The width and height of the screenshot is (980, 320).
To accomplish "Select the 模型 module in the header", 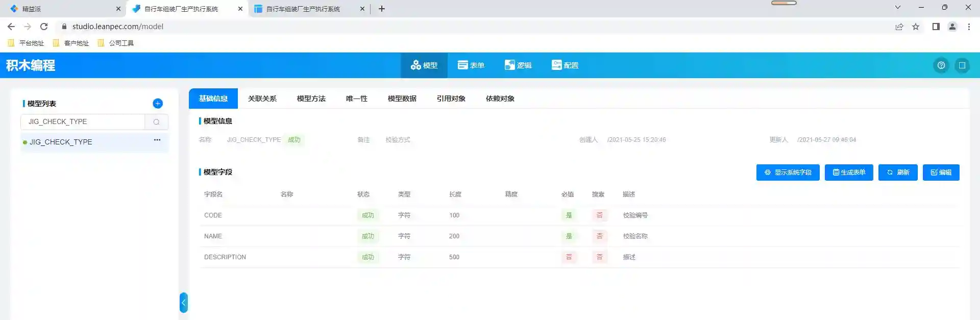I will (x=424, y=65).
